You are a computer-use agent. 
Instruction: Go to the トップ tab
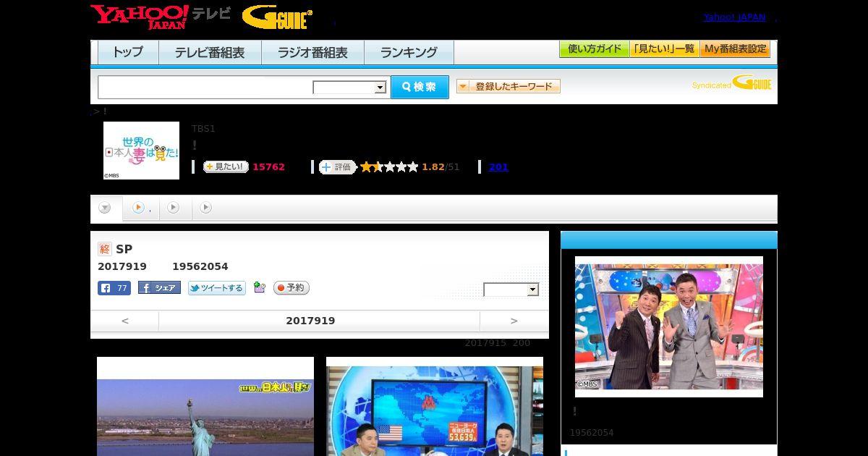(x=128, y=52)
